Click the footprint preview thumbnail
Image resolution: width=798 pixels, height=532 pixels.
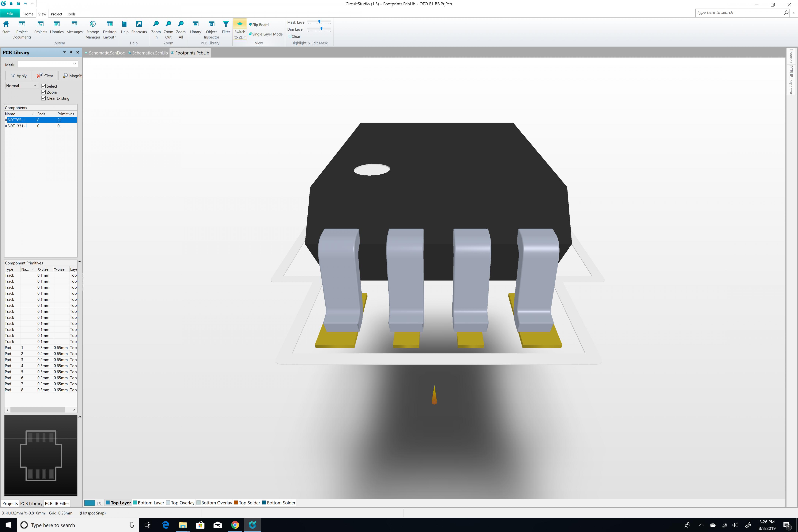coord(41,455)
